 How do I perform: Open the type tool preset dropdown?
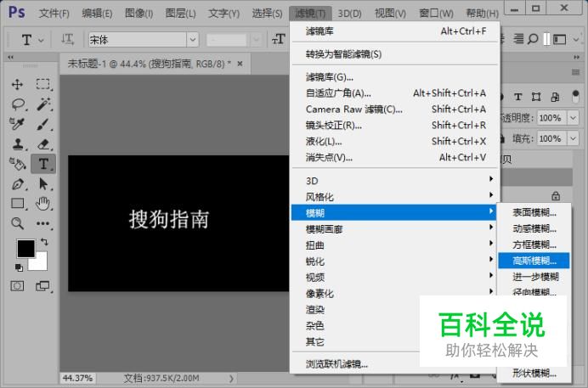tap(42, 39)
